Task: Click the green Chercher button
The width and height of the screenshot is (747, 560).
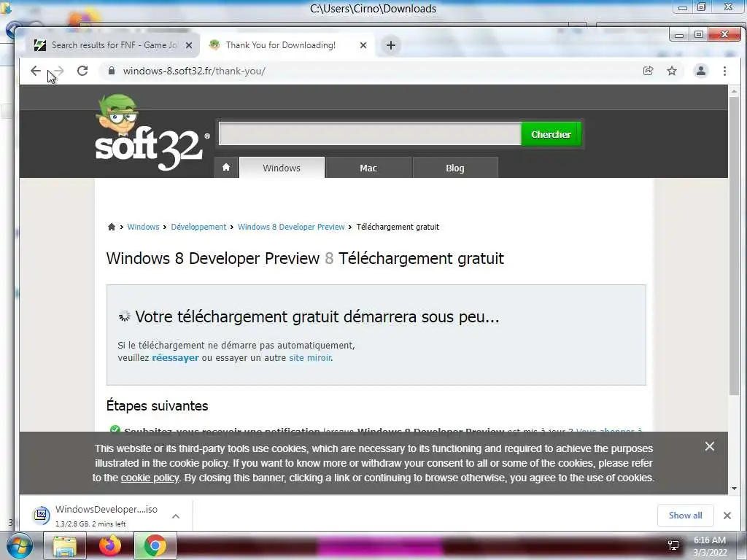Action: tap(551, 134)
